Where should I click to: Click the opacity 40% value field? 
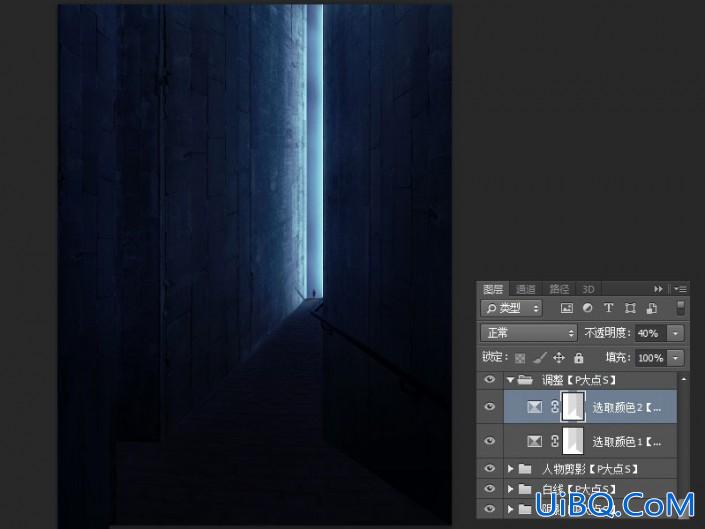click(651, 333)
